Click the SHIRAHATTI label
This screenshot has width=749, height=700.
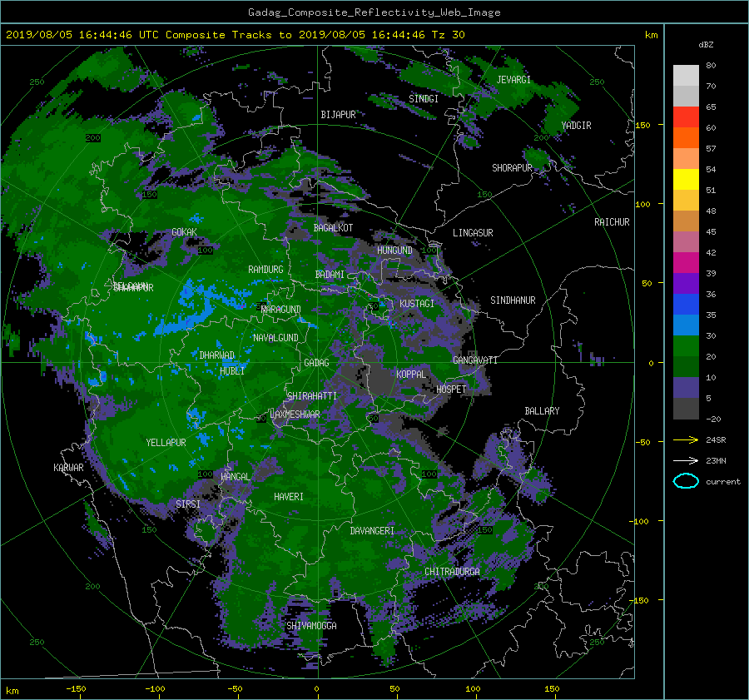(x=312, y=396)
